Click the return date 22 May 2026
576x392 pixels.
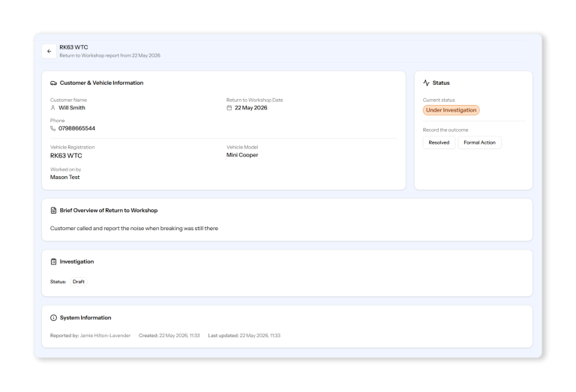251,108
